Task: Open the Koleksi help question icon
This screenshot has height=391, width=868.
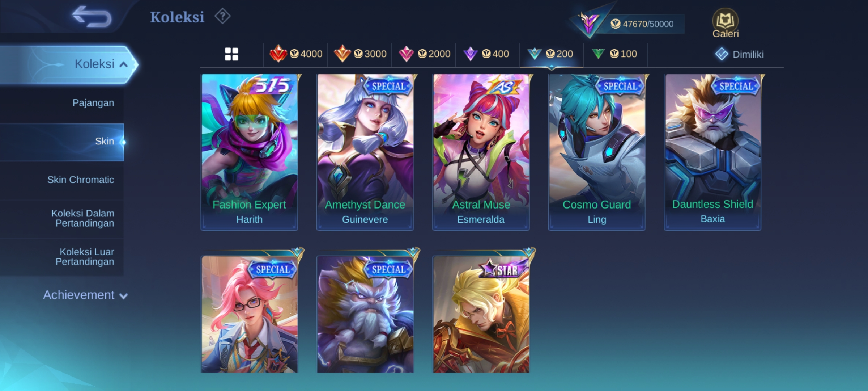Action: (222, 17)
